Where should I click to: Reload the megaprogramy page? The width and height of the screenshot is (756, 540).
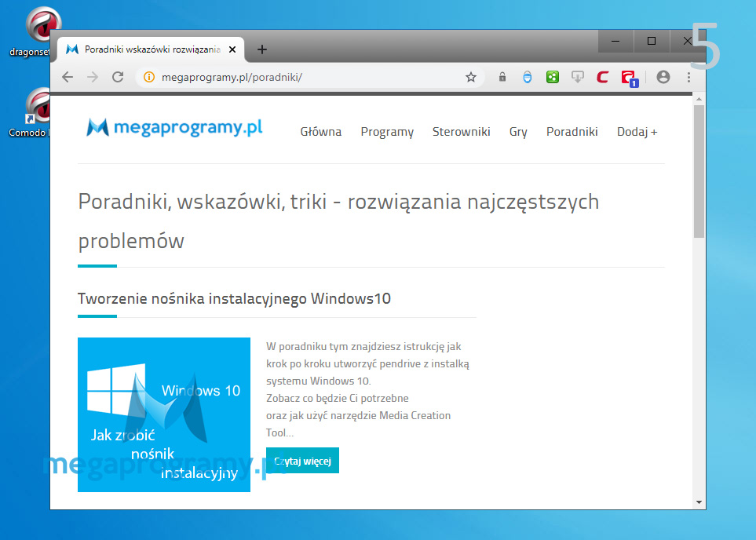118,77
